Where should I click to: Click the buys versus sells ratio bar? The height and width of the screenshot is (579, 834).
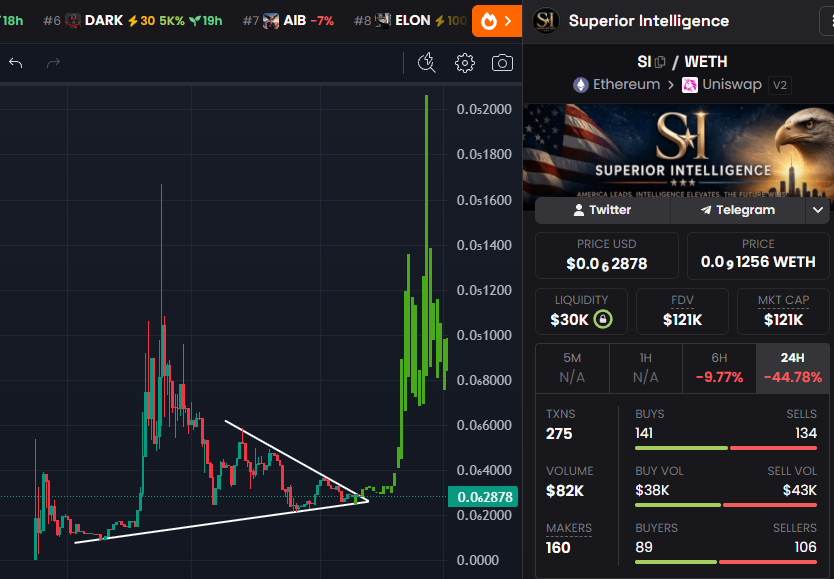[725, 448]
